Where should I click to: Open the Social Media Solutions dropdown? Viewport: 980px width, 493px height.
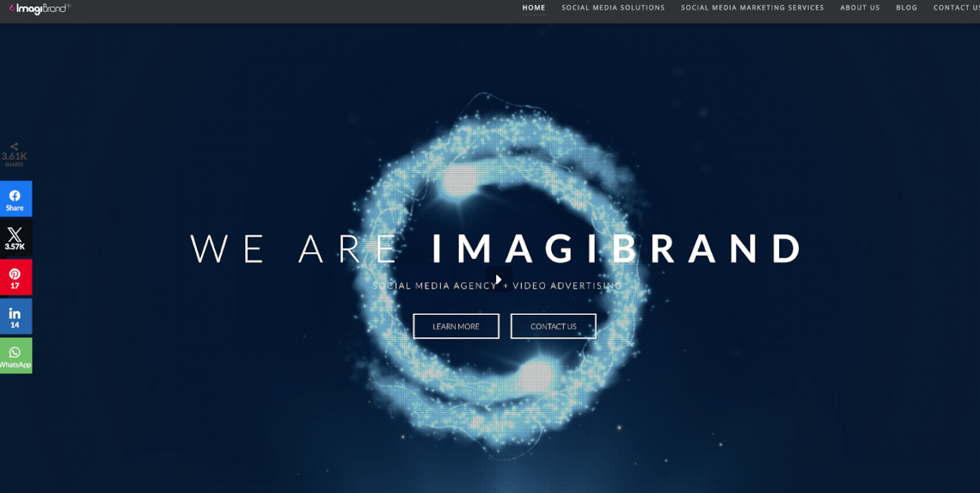tap(612, 7)
